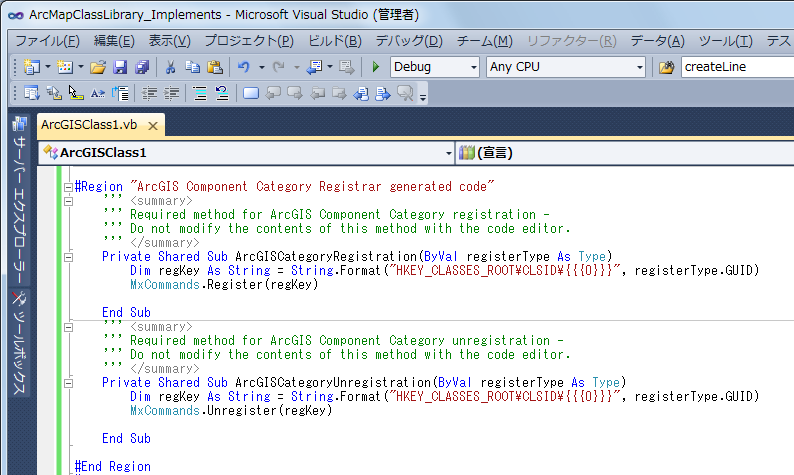Viewport: 794px width, 475px height.
Task: Click the Save All icon
Action: click(142, 67)
